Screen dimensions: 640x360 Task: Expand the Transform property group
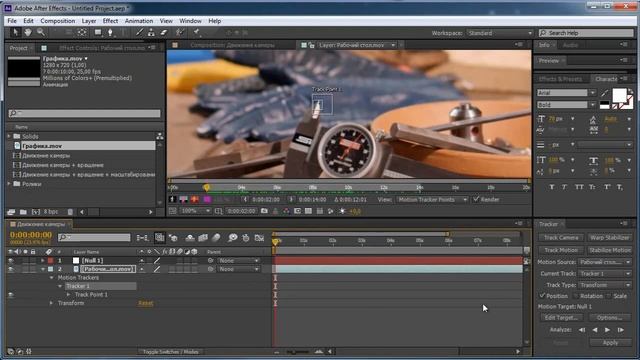pyautogui.click(x=51, y=303)
